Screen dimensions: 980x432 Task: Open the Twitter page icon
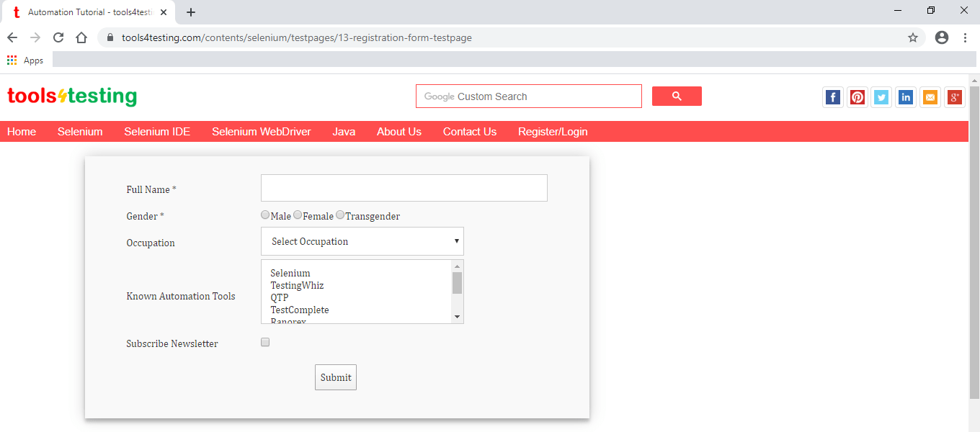tap(881, 96)
